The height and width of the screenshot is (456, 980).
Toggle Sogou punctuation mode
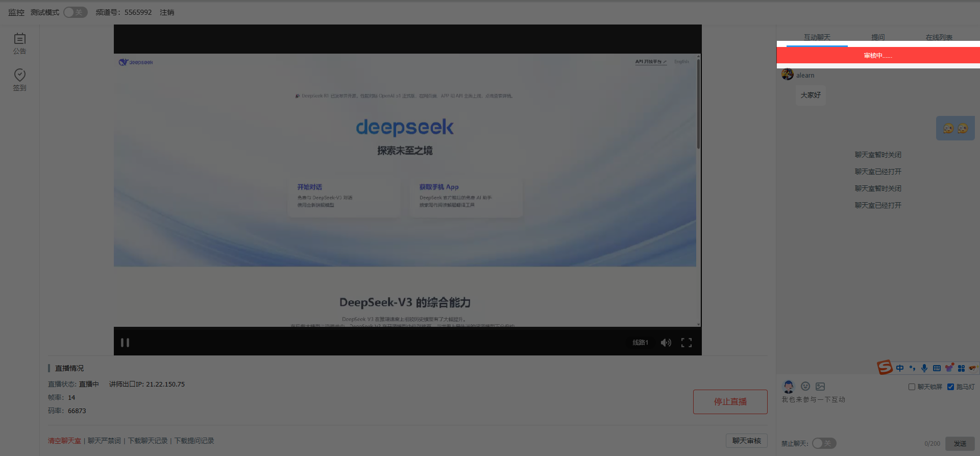(912, 368)
